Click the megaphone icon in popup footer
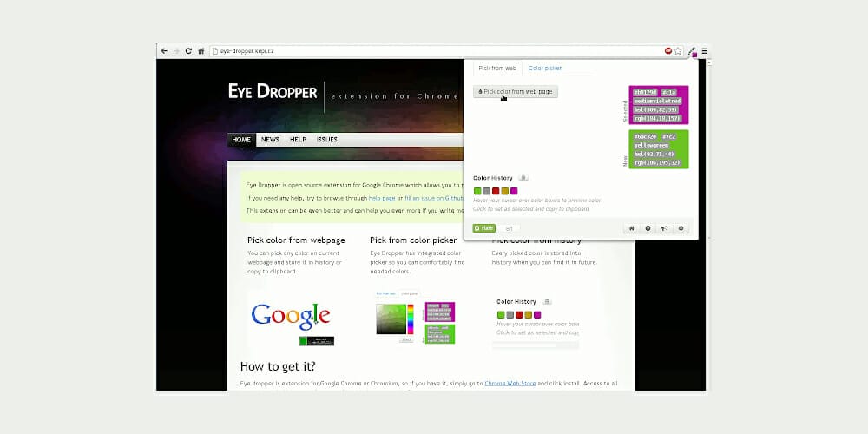 (664, 228)
